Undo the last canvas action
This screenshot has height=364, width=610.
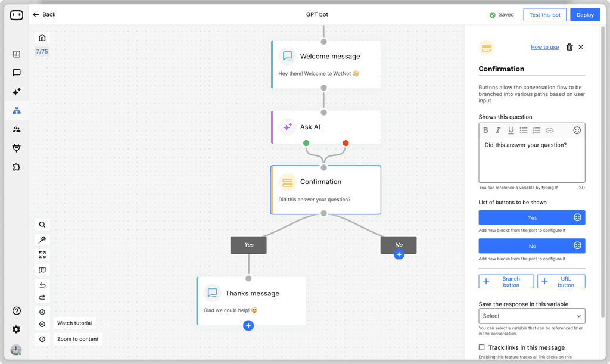point(42,285)
